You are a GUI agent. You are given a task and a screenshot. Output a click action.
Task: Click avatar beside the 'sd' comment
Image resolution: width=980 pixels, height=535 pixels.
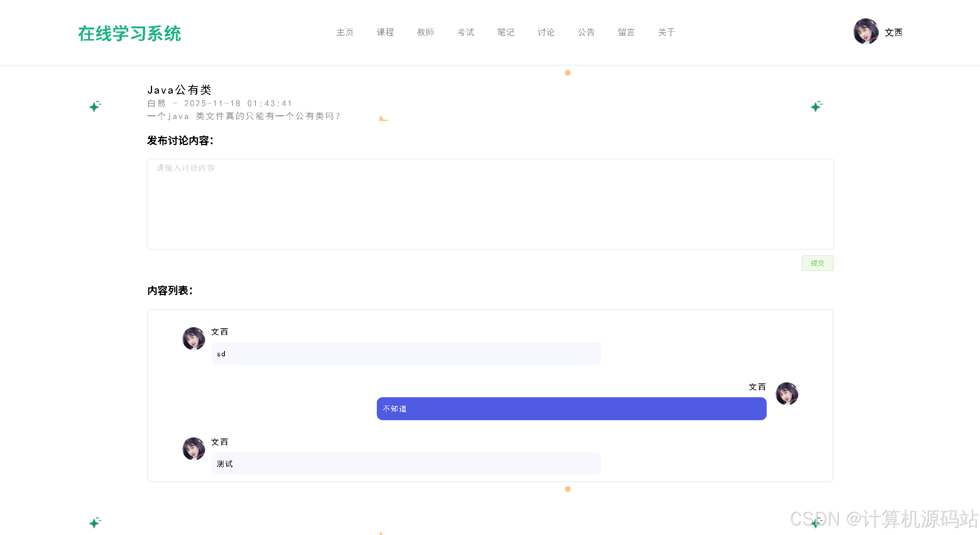point(194,338)
